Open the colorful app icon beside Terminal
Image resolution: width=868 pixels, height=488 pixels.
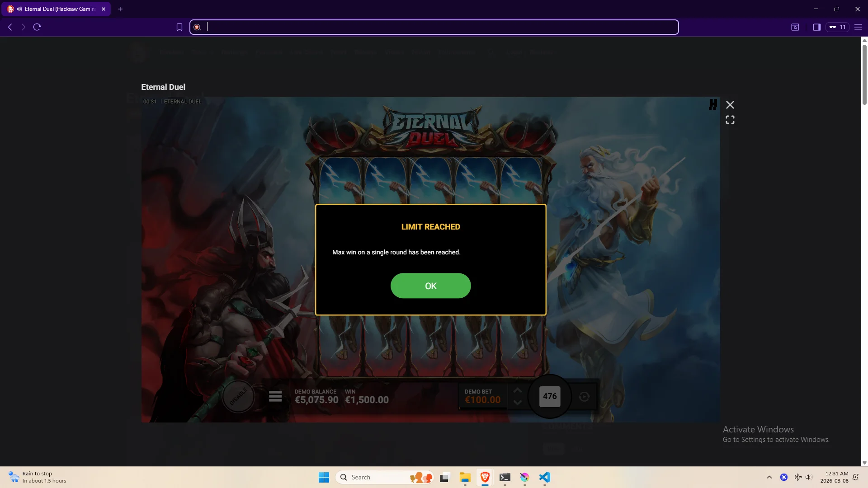(525, 477)
